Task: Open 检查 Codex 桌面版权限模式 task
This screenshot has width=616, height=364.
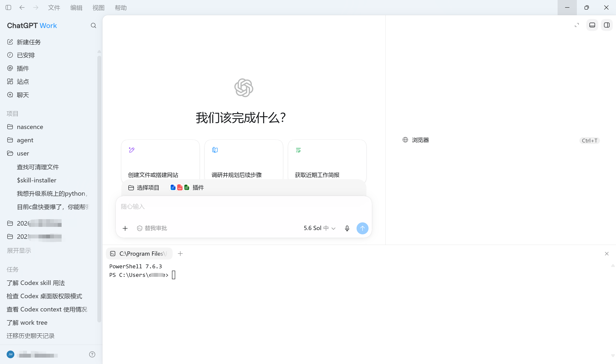Action: 44,296
